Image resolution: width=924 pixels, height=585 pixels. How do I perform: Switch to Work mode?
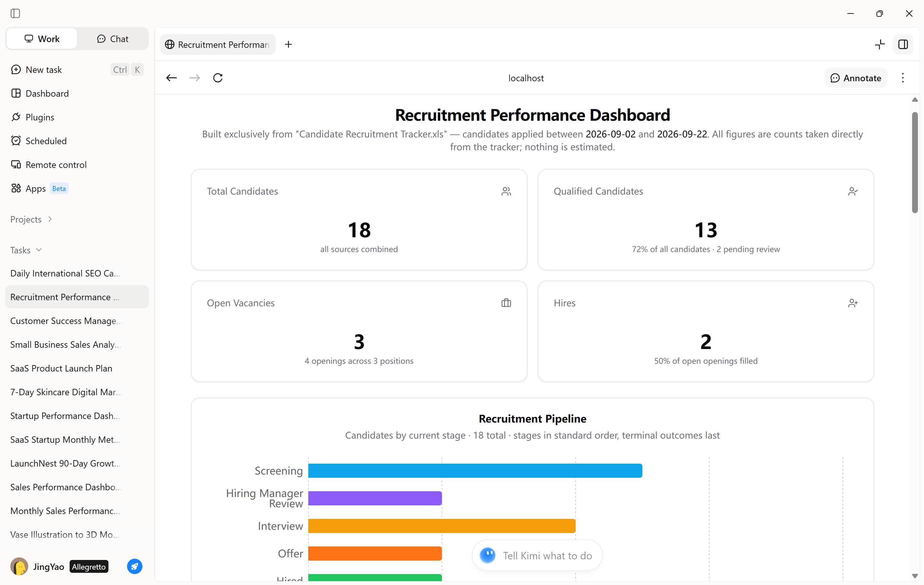(x=42, y=39)
